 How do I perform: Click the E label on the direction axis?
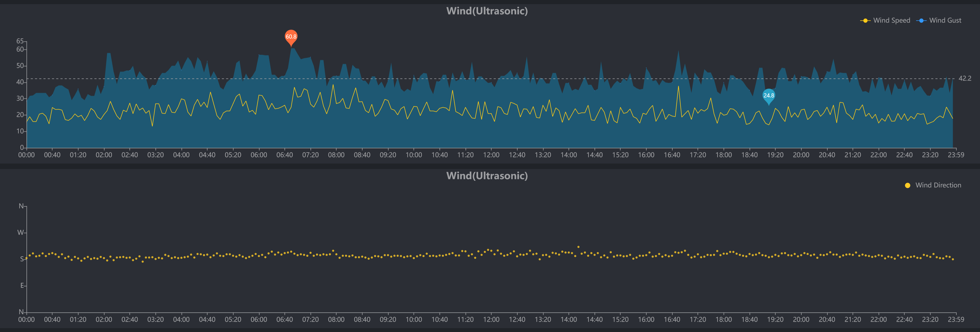22,286
